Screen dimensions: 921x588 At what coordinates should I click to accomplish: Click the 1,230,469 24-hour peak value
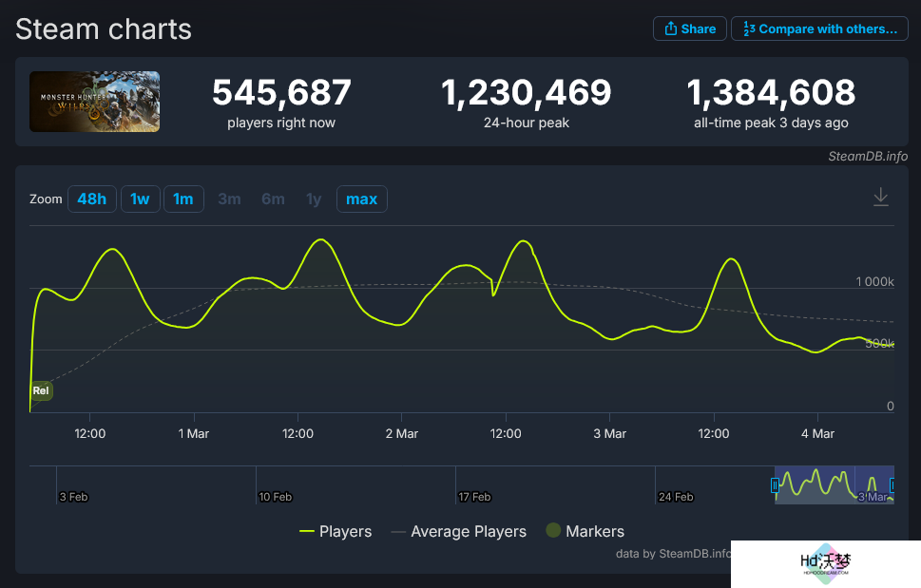[x=527, y=93]
